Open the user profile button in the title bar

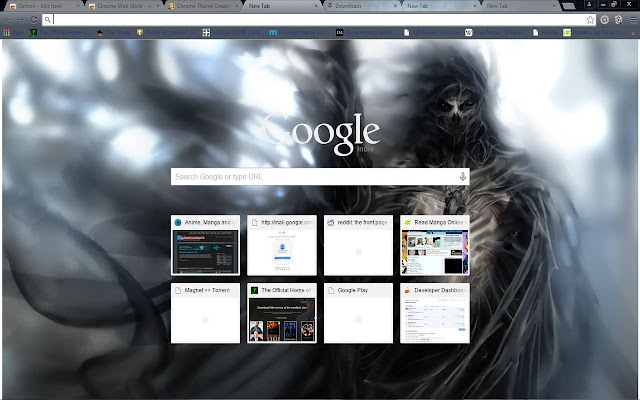[x=589, y=4]
